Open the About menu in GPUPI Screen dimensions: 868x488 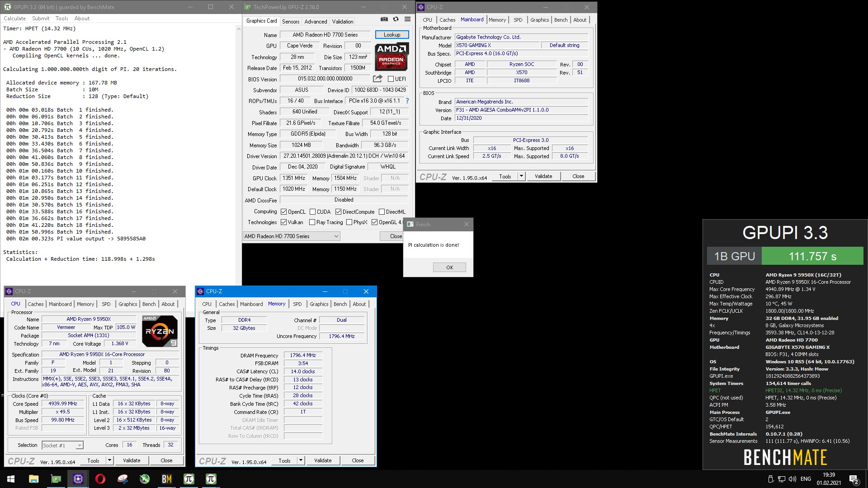pos(82,19)
